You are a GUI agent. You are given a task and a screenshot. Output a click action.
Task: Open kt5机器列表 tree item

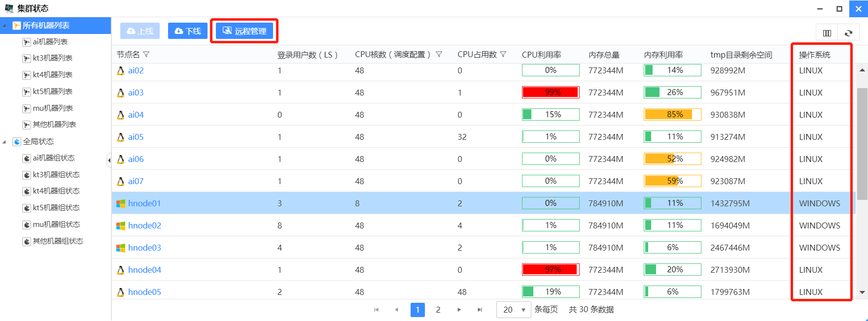(52, 92)
